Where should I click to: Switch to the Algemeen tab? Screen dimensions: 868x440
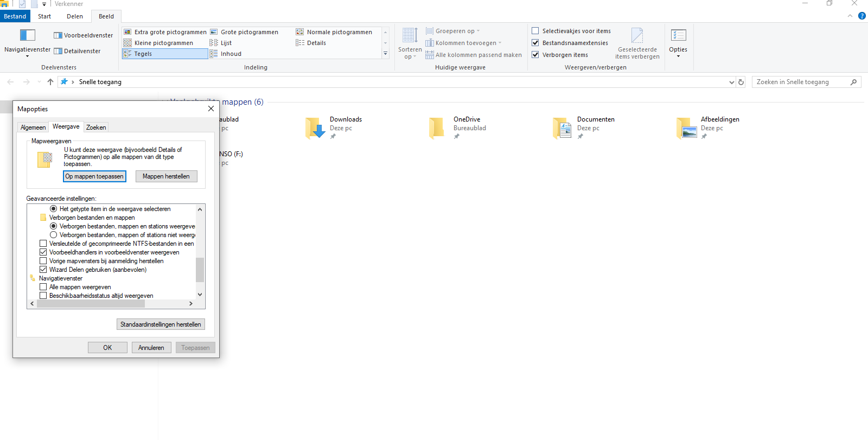(x=33, y=127)
